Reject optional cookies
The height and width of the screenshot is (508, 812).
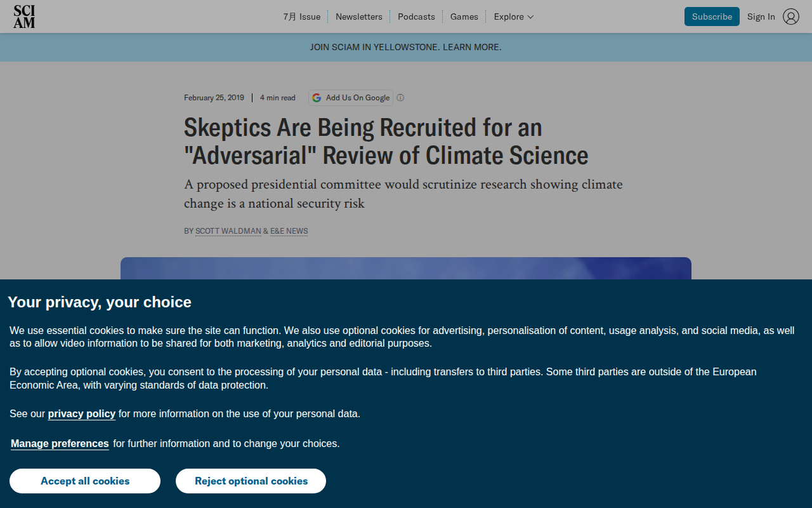pos(251,481)
